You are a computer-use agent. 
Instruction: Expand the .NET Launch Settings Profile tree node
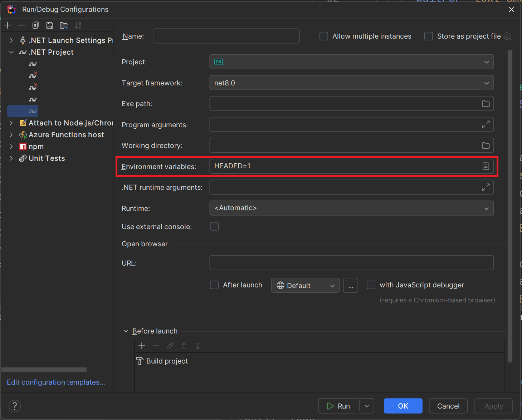11,40
